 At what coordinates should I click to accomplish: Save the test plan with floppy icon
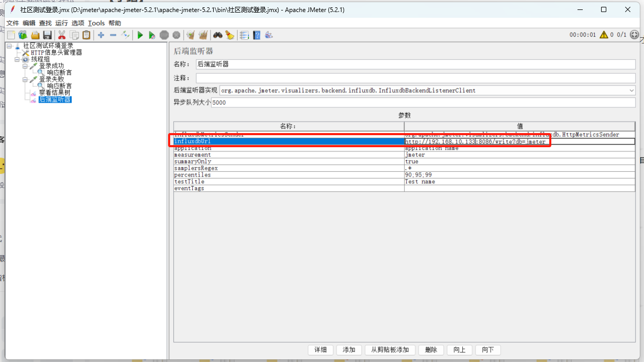coord(47,35)
